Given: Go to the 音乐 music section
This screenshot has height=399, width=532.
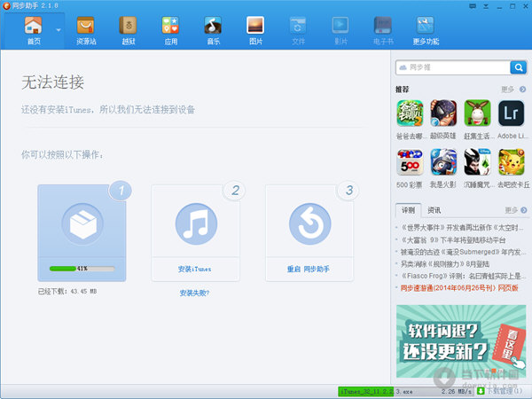Looking at the screenshot, I should pos(213,29).
